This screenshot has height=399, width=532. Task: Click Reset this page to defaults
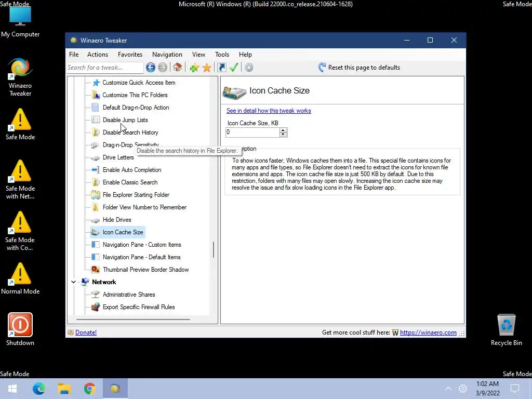359,68
